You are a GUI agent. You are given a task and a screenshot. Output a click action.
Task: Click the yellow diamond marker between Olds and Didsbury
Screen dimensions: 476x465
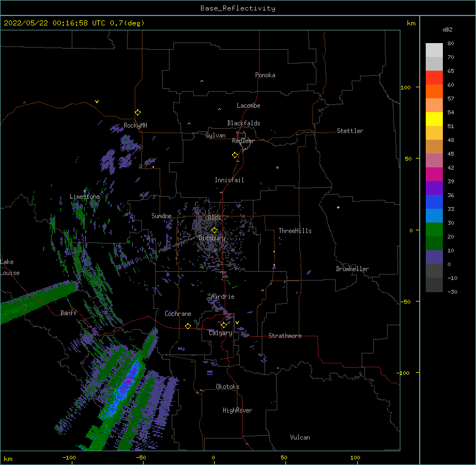point(215,230)
